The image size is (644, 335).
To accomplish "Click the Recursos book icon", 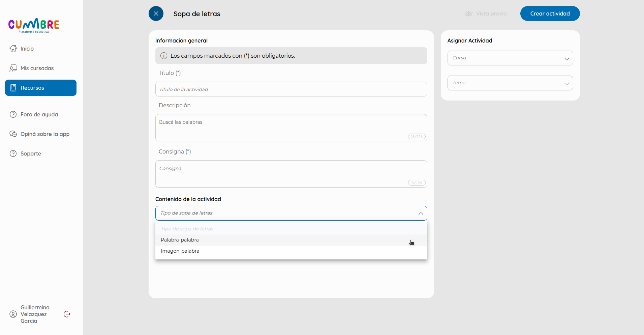I will [13, 88].
